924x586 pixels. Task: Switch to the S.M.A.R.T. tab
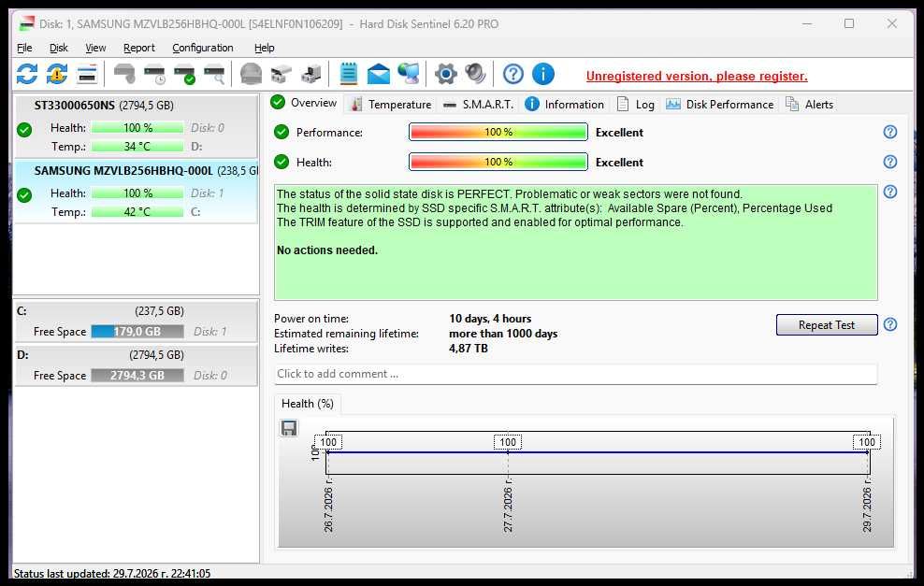tap(479, 105)
